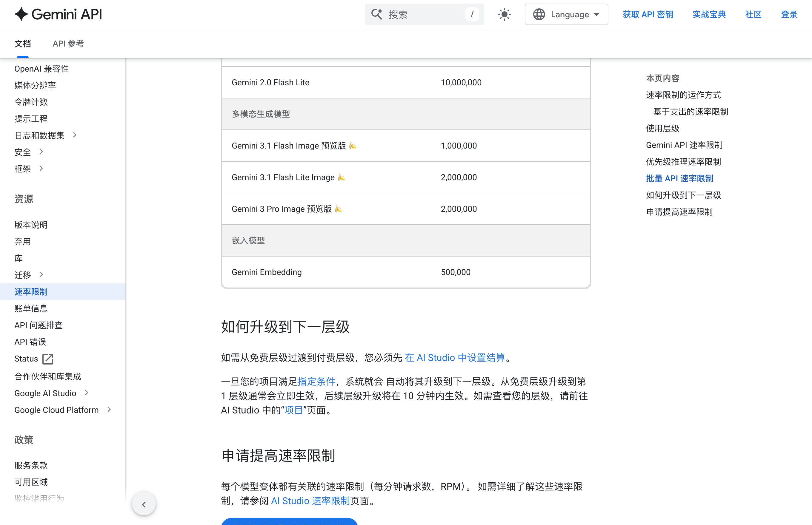This screenshot has width=812, height=525.
Task: Click the search magnifier icon
Action: pos(377,14)
